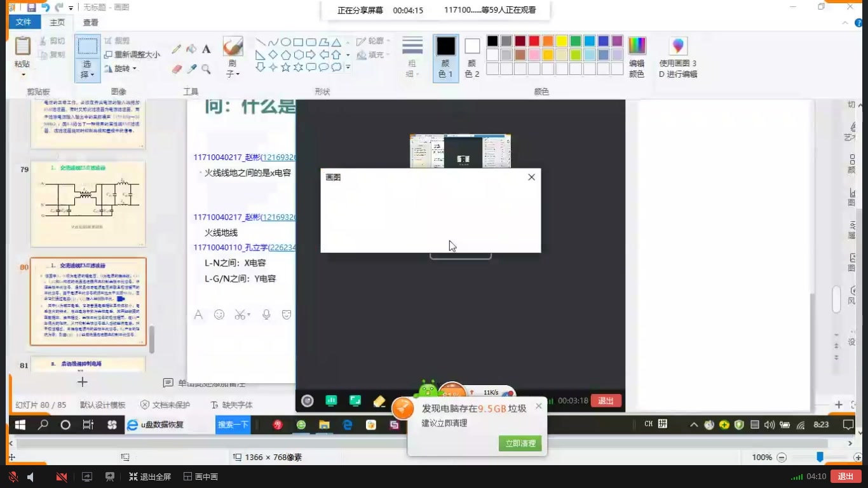Toggle the disabled camera in bottom bar

[62, 477]
